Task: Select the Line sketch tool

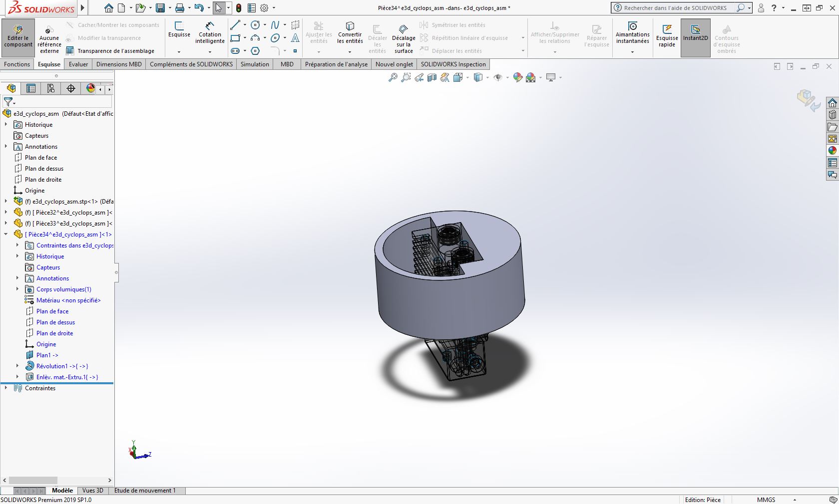Action: point(235,25)
